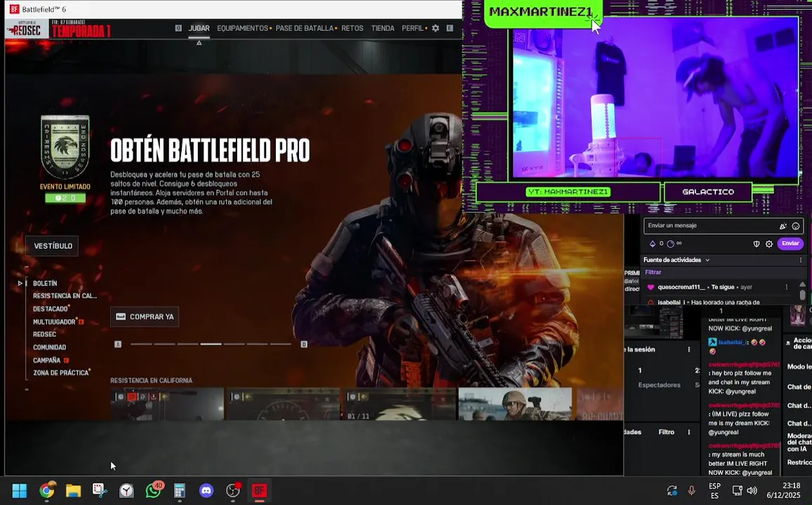
Task: Open first Resistencia en California thumbnail card
Action: [167, 403]
